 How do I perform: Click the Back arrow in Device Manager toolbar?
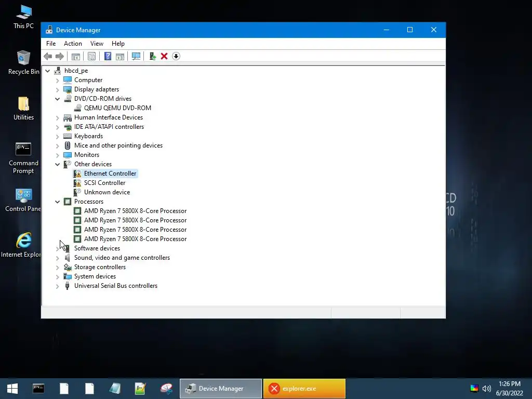point(48,56)
